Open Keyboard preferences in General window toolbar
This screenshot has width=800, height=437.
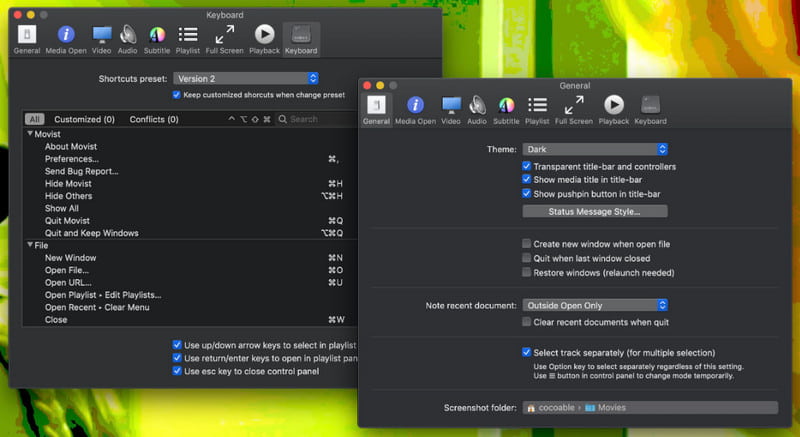(650, 108)
